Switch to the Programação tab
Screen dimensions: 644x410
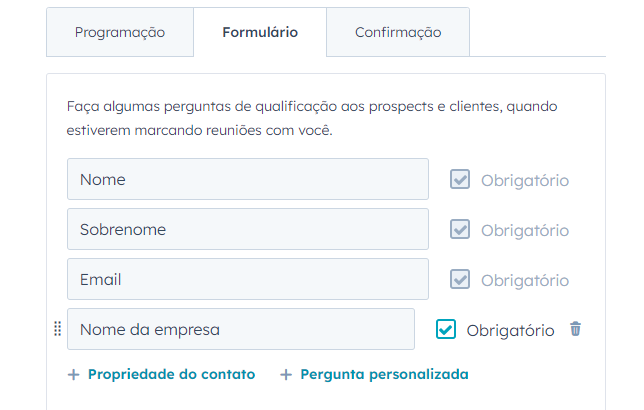[120, 32]
